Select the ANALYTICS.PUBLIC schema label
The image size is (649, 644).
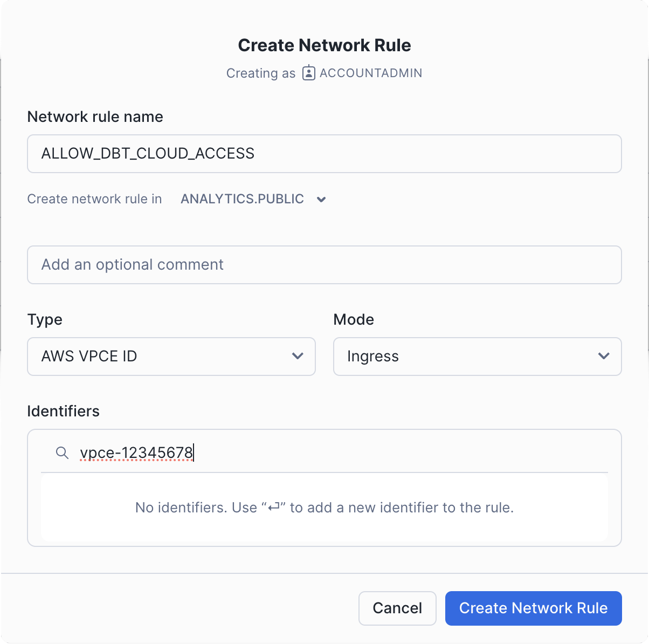coord(241,199)
